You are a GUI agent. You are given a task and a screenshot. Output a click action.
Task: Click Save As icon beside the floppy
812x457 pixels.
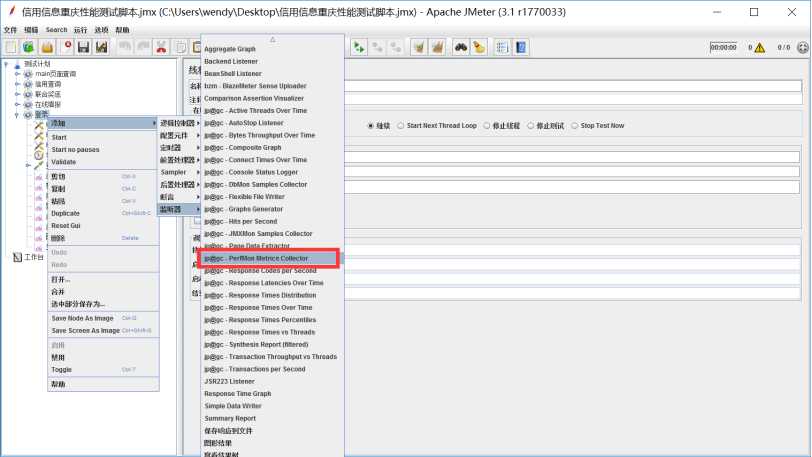[102, 48]
